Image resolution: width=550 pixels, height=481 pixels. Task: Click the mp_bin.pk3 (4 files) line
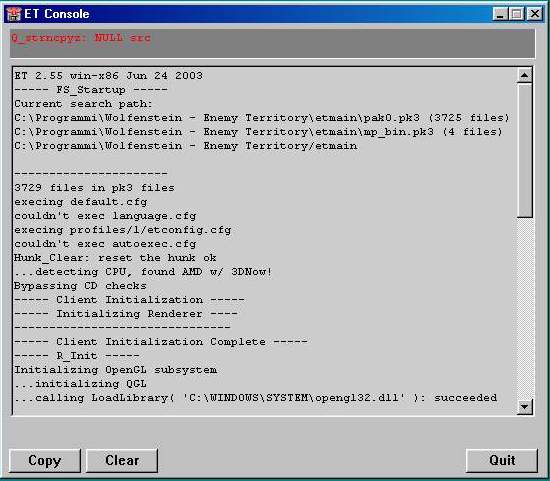pos(259,132)
